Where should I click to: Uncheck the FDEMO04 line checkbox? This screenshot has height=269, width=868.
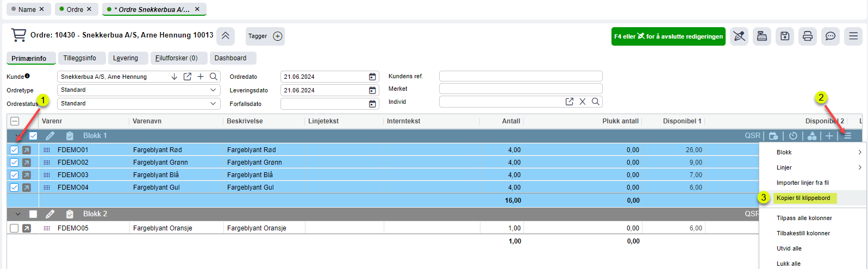pyautogui.click(x=14, y=187)
